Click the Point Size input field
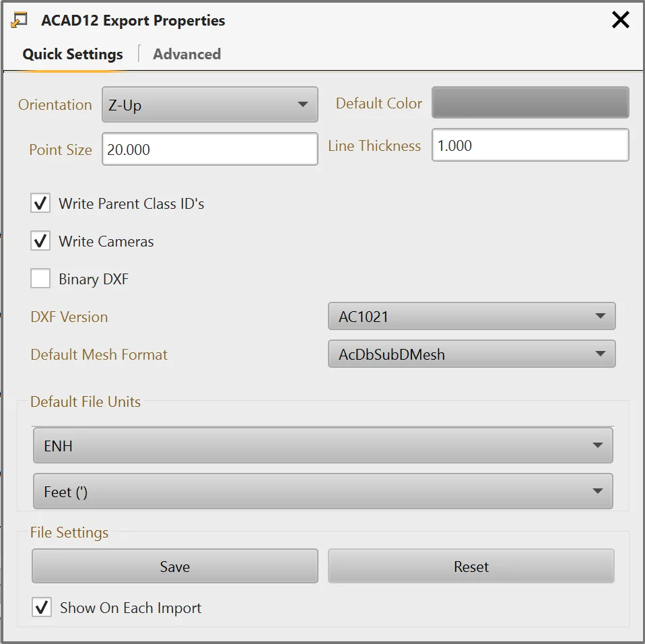Viewport: 645px width, 644px height. 210,149
